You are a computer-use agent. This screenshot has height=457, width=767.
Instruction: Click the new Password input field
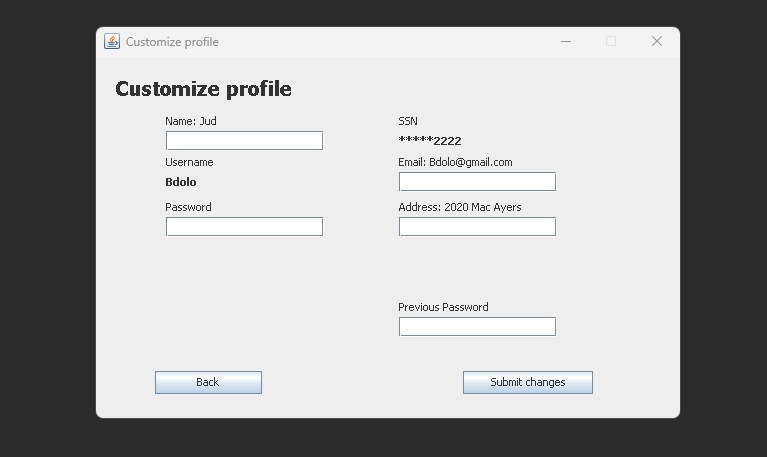244,227
